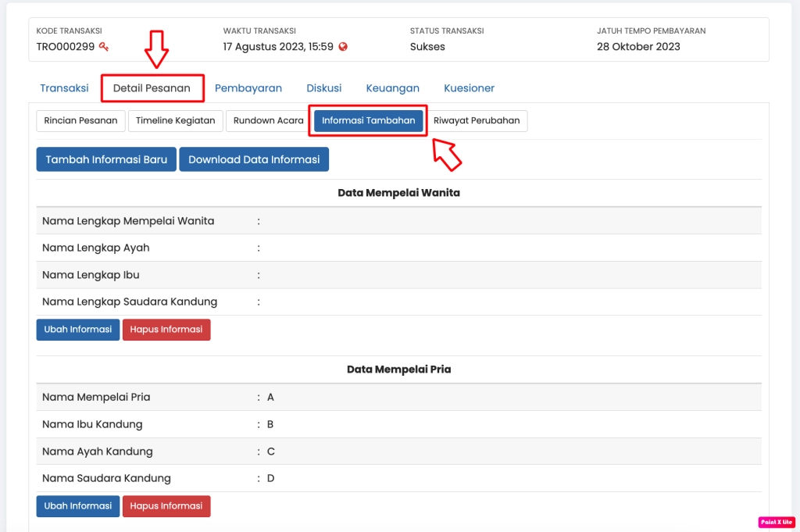Image resolution: width=800 pixels, height=532 pixels.
Task: Open the Kuesioner tab
Action: (469, 88)
